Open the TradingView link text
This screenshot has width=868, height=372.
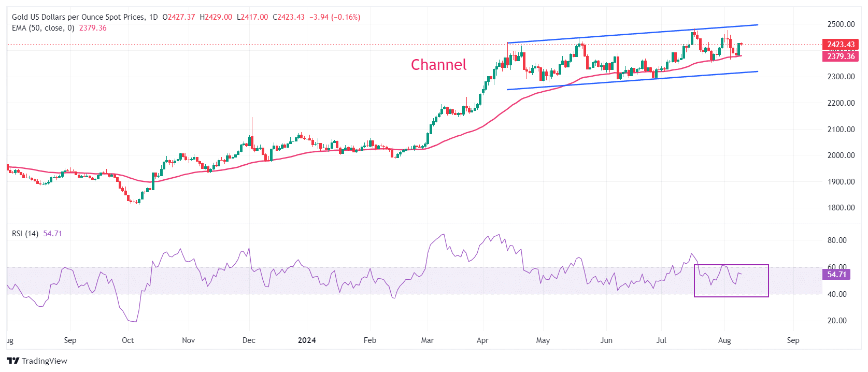click(x=45, y=361)
